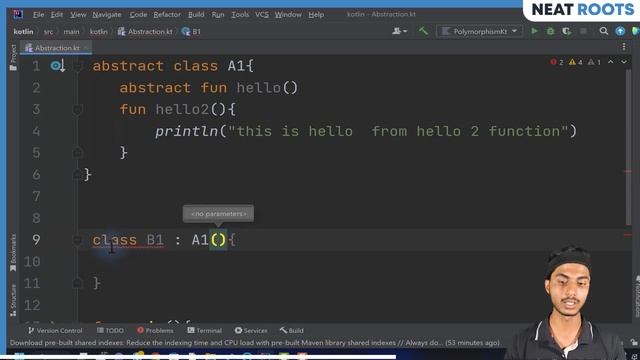Open the user account dropdown icon
The image size is (640, 360).
(x=399, y=31)
